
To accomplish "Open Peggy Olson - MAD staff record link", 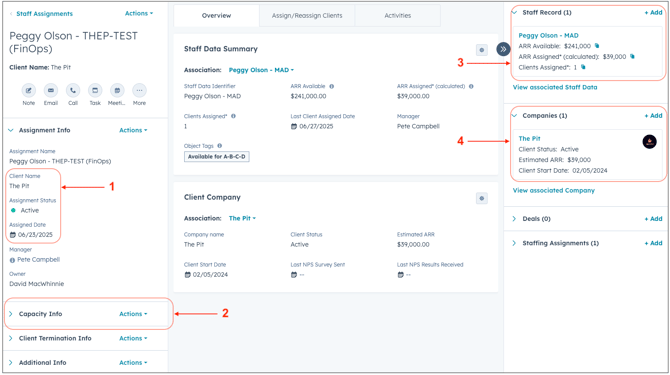I will (x=548, y=35).
